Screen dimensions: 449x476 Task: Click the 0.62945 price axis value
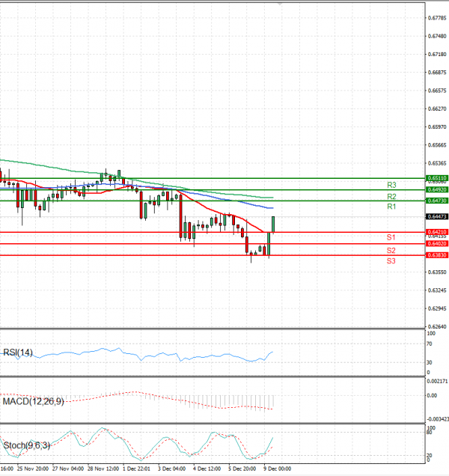pyautogui.click(x=437, y=309)
